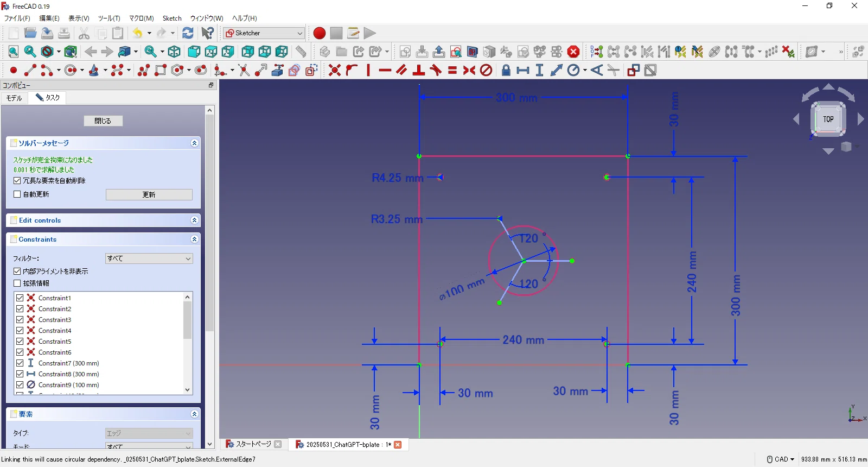
Task: Apply vertical distance constraint
Action: tap(540, 70)
